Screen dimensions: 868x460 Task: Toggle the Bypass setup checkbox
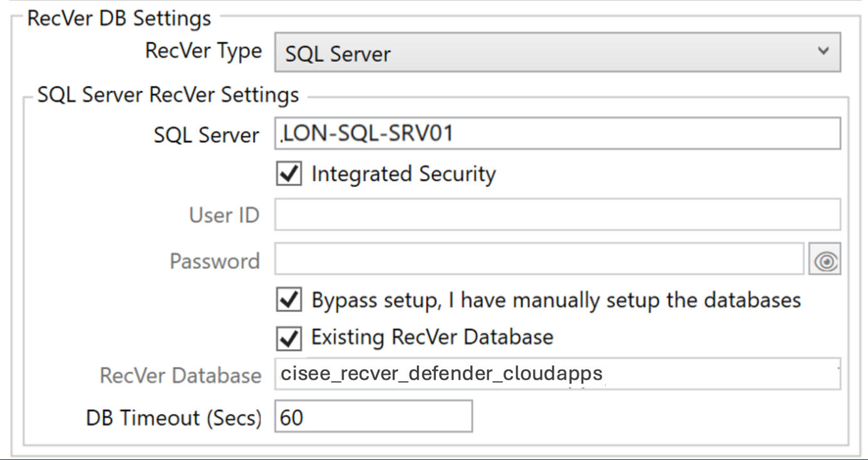click(289, 300)
